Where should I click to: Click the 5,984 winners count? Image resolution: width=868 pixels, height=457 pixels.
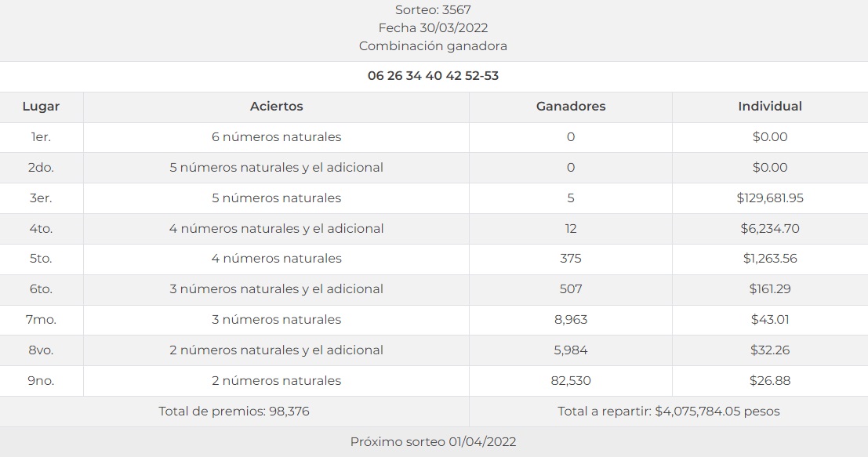570,350
